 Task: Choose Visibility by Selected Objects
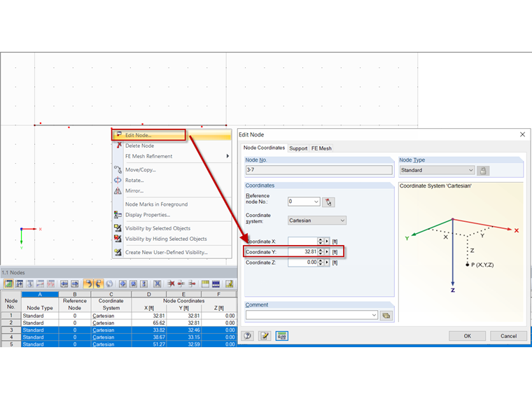tap(172, 228)
